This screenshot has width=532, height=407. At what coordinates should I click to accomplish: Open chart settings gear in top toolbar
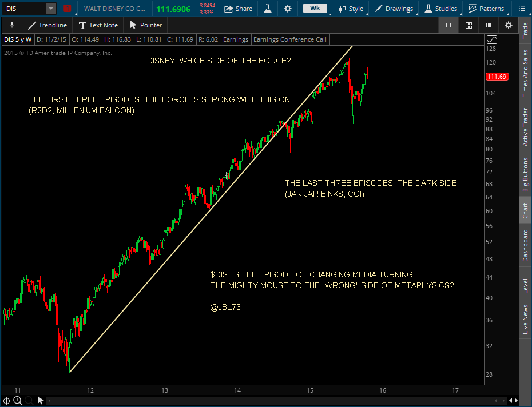click(288, 9)
